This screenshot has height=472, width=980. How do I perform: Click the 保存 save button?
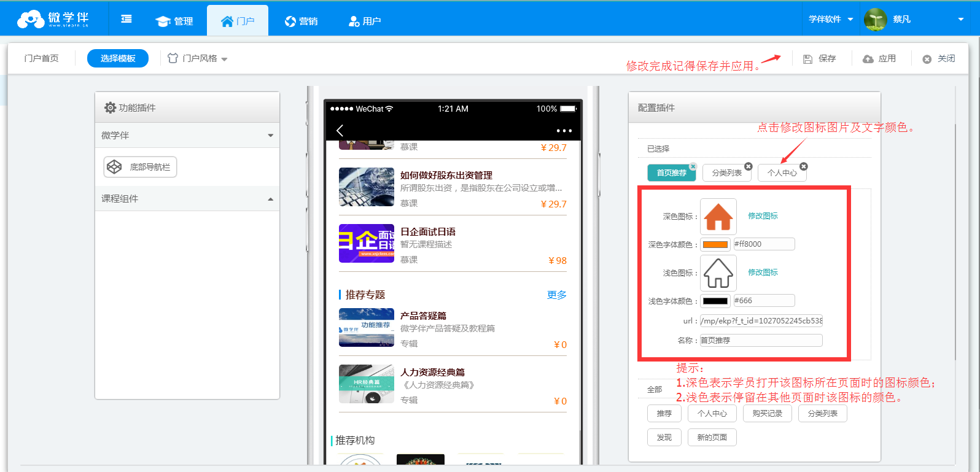click(x=820, y=58)
